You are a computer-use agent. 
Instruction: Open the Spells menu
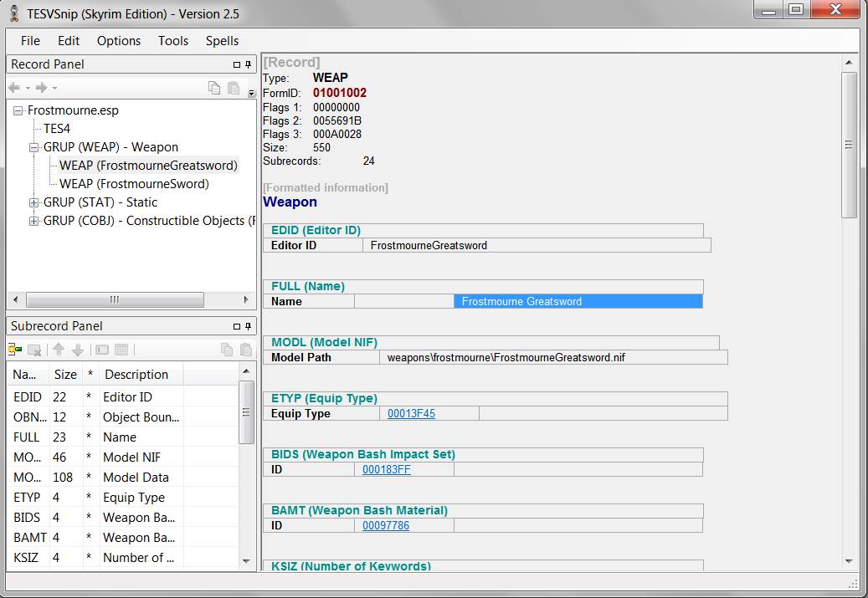222,41
